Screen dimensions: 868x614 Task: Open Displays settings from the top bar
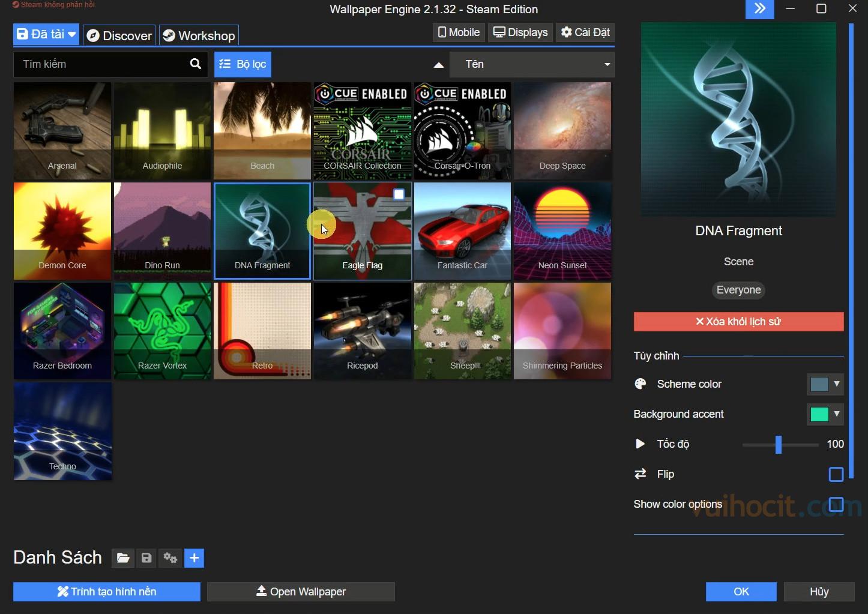click(519, 32)
